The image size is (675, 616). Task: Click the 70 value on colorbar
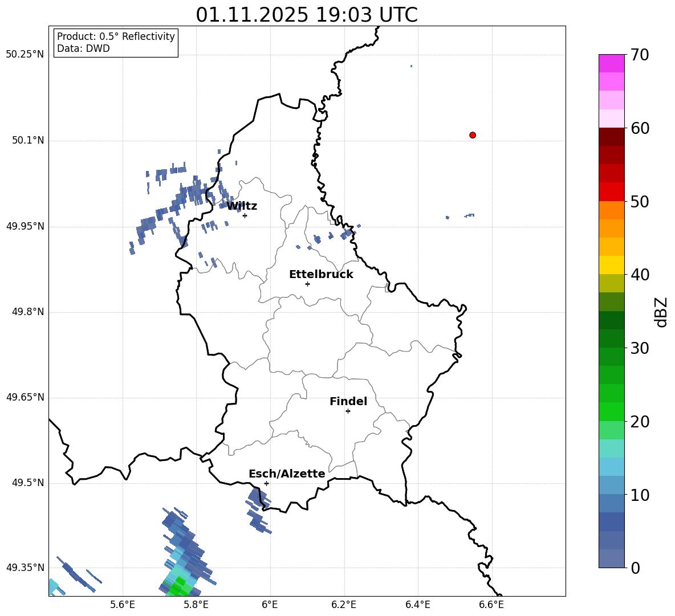640,55
